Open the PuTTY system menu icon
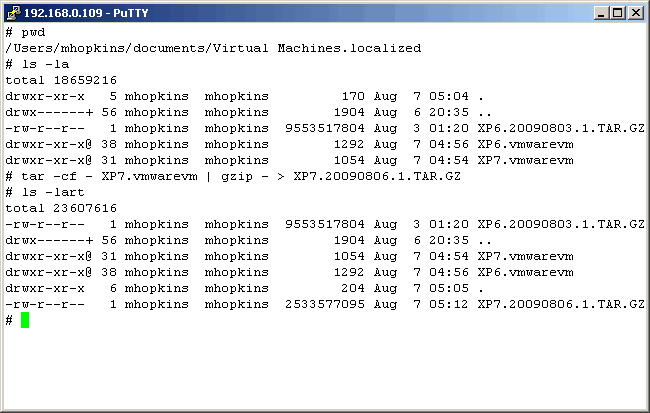 coord(13,12)
